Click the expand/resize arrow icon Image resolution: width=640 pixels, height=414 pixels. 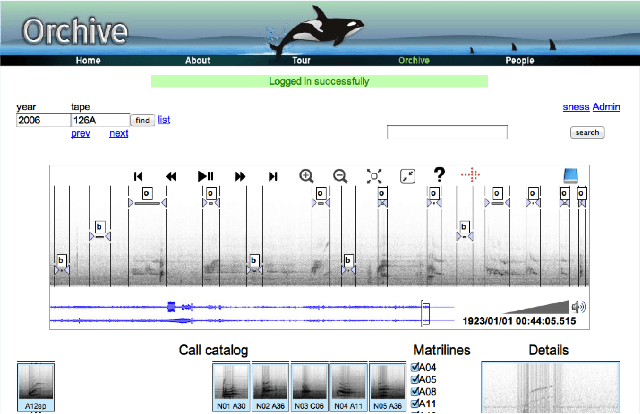coord(407,176)
